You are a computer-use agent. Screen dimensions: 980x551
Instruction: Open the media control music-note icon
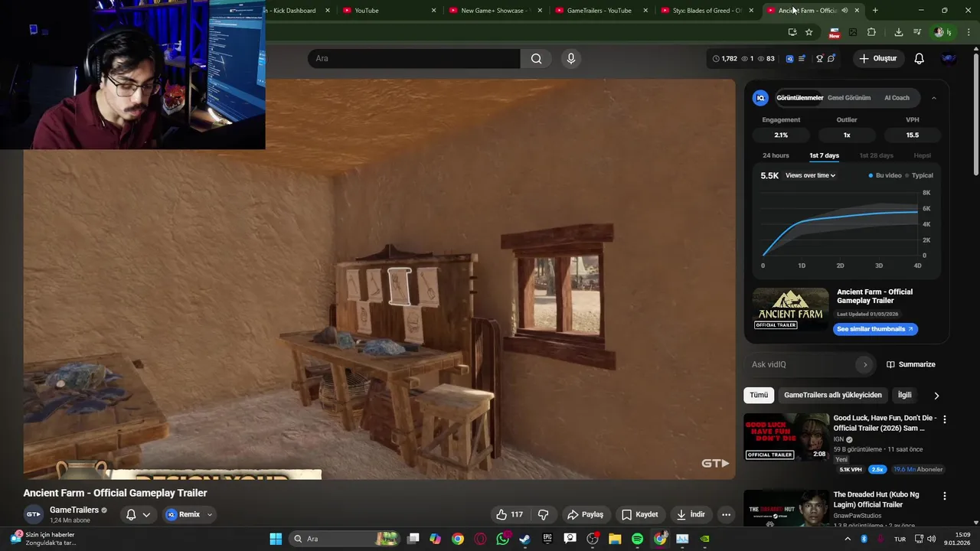917,32
